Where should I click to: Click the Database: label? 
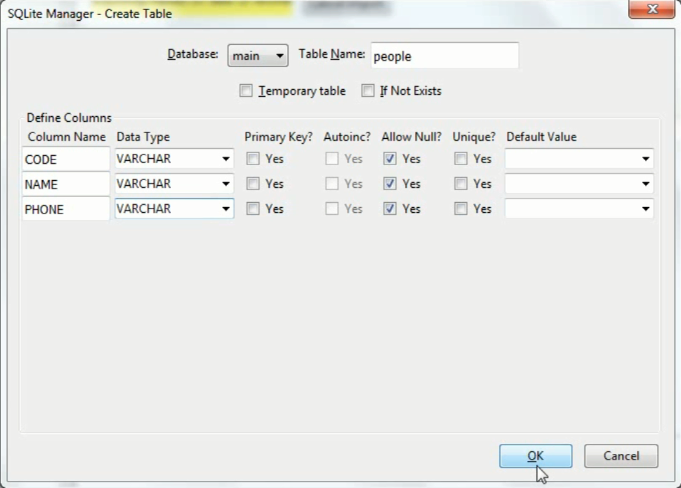193,54
